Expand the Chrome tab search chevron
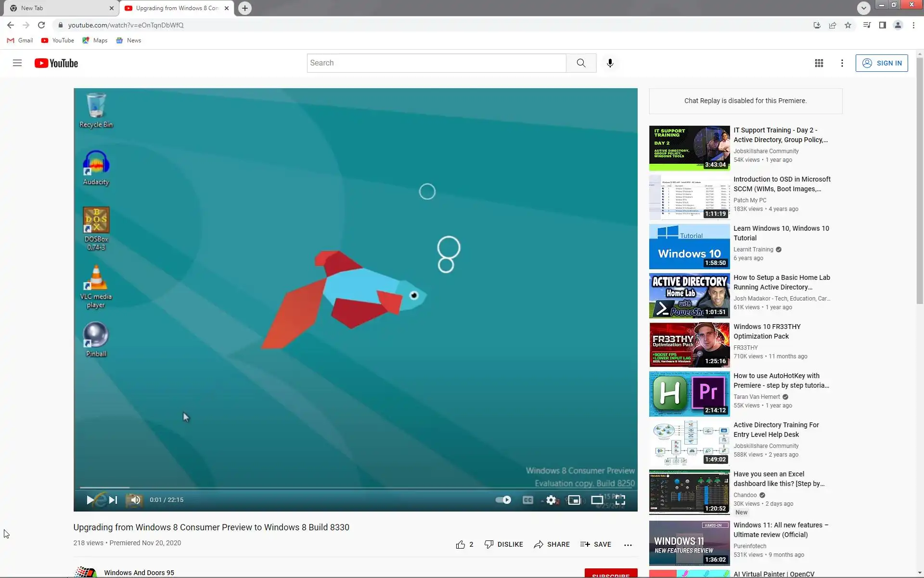Screen dimensions: 924x578 coord(863,8)
